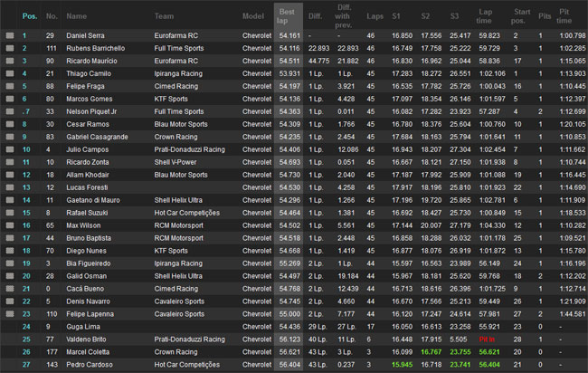
Task: Click the row icon beside Gabriel Casagrande
Action: coord(10,137)
